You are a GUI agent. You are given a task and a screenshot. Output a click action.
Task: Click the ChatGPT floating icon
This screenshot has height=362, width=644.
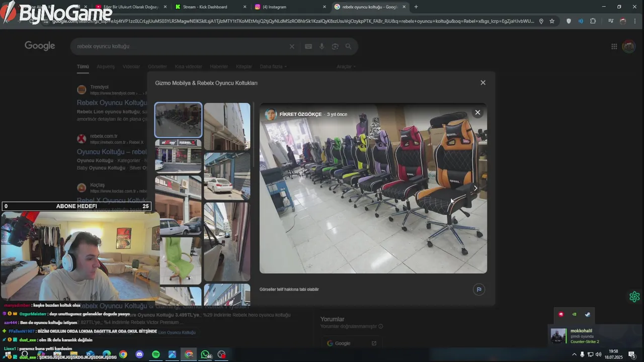tap(634, 297)
